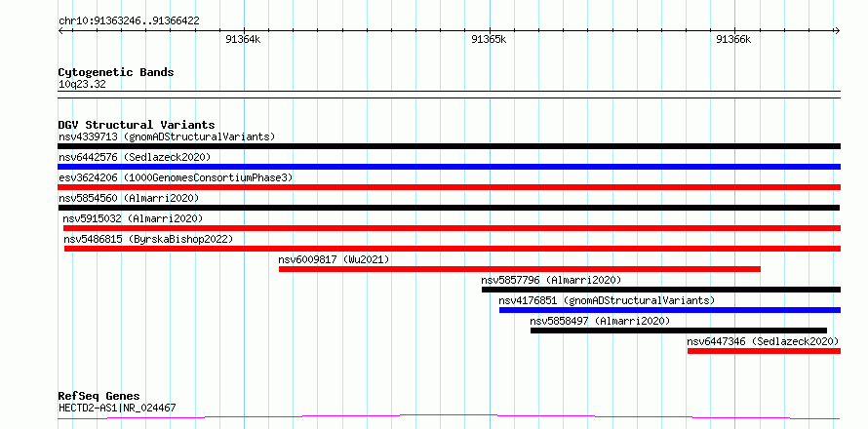Click the black bar under nsv5858497
Screen dimensions: 868x429
tap(679, 331)
